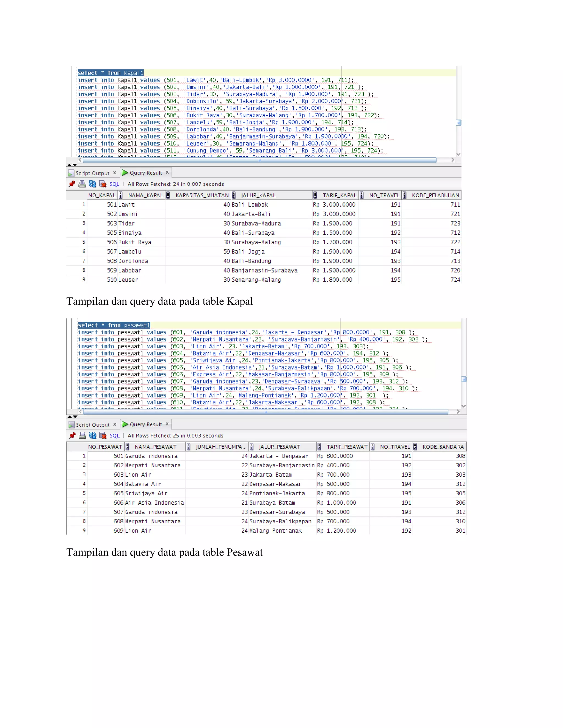The width and height of the screenshot is (563, 728).
Task: Open the SQL link in Pesawat result toolbar
Action: 115,436
